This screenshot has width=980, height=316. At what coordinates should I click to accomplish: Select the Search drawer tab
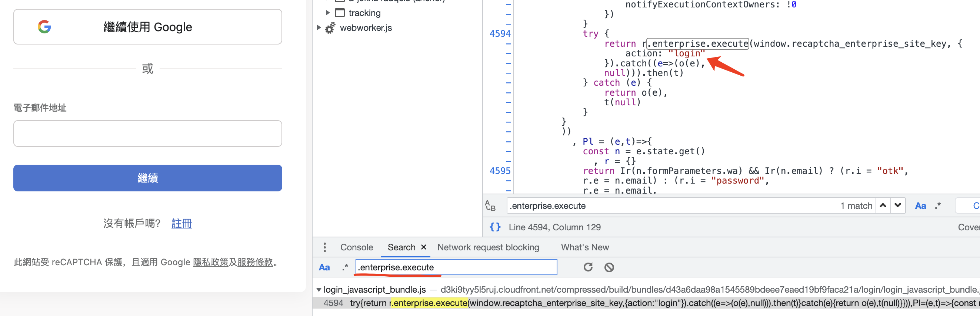pyautogui.click(x=401, y=247)
